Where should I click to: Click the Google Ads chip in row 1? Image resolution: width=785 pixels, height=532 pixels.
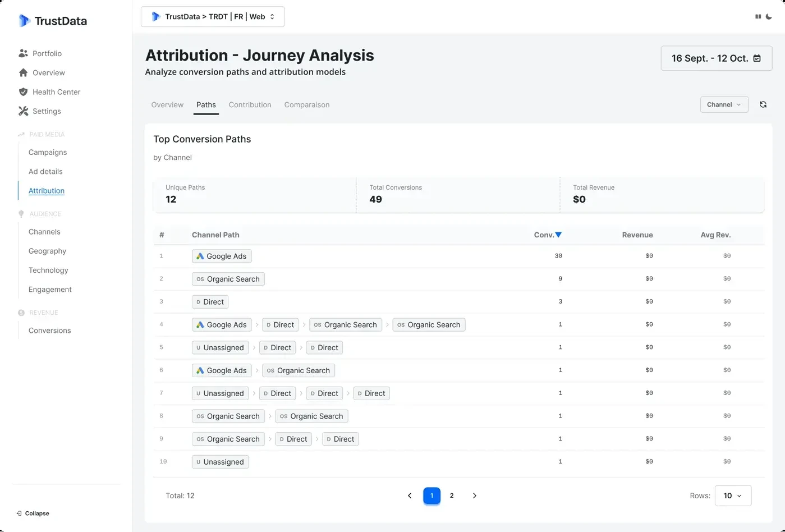222,256
